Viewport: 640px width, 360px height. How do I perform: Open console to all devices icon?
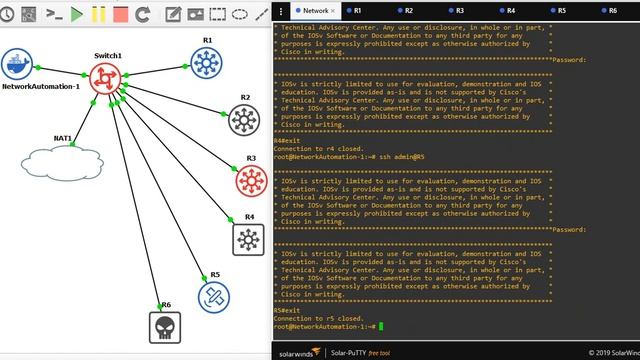tap(54, 14)
